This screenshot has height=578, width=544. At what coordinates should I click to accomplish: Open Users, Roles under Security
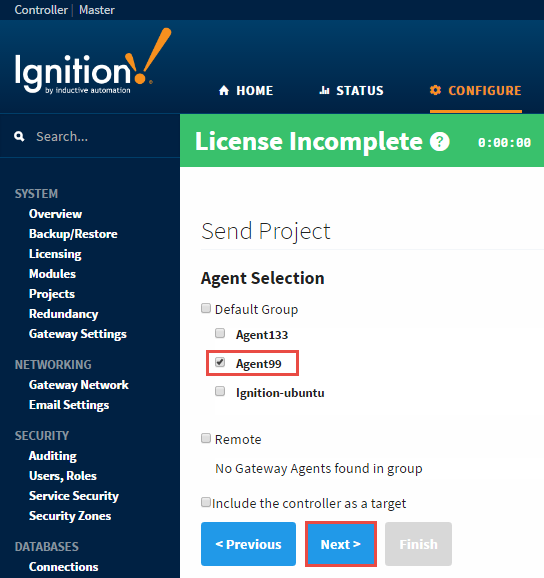[x=63, y=476]
